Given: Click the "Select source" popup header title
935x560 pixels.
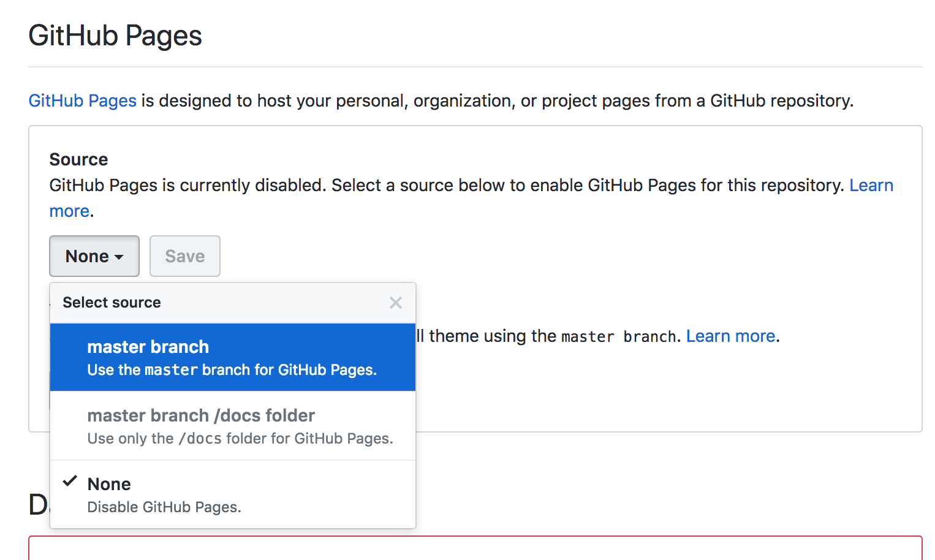Looking at the screenshot, I should (112, 303).
